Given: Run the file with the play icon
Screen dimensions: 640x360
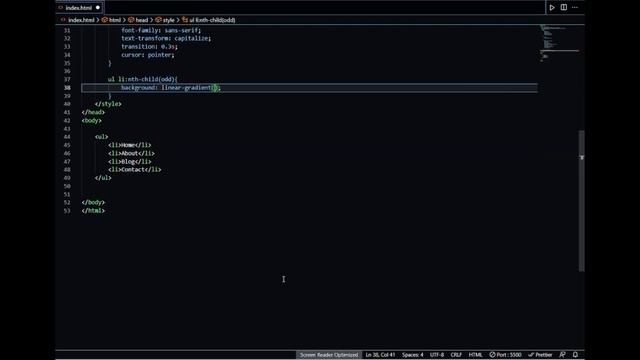Looking at the screenshot, I should click(x=552, y=7).
